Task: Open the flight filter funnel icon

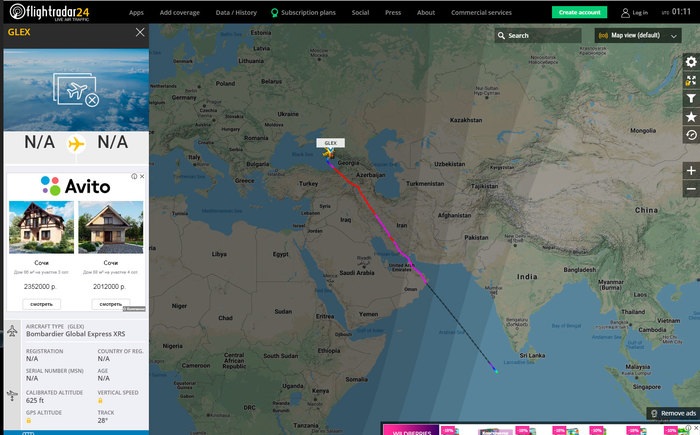Action: [x=691, y=99]
